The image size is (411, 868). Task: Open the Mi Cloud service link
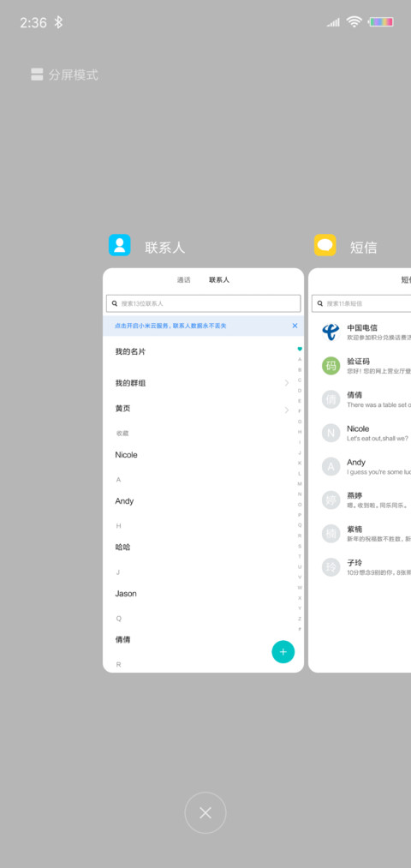tap(170, 326)
